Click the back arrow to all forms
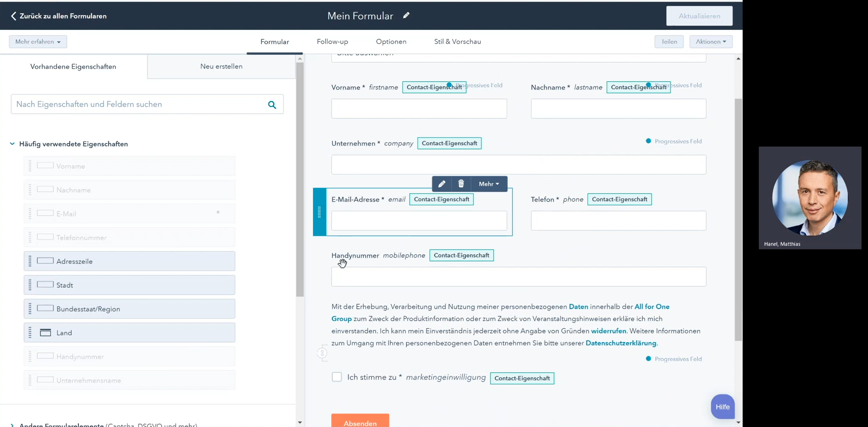Image resolution: width=868 pixels, height=427 pixels. click(x=13, y=16)
